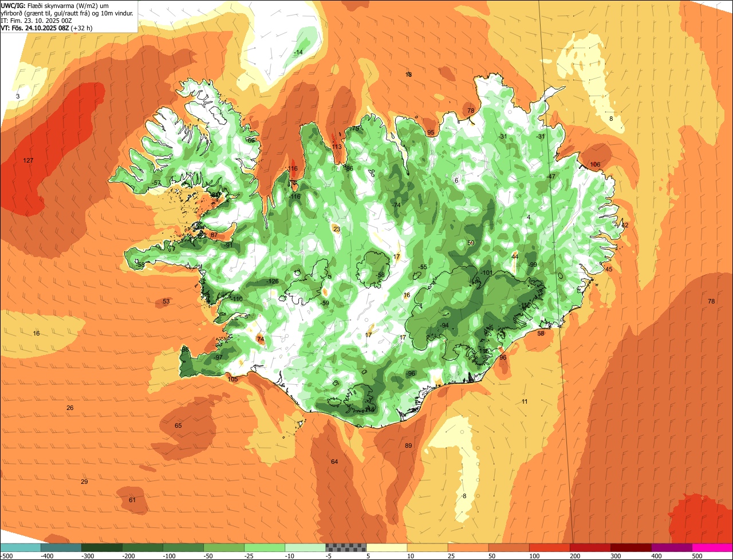
Task: Click the '29' value in the far southwest sea
Action: tap(84, 482)
